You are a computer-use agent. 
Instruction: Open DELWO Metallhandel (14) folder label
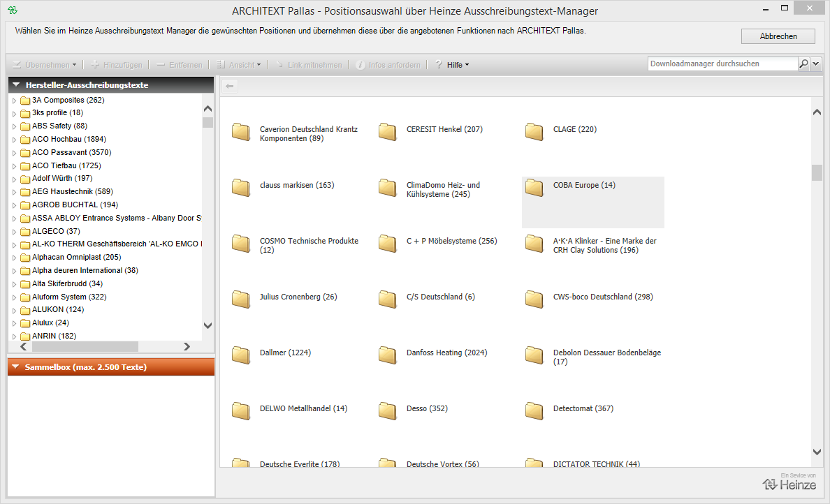303,408
